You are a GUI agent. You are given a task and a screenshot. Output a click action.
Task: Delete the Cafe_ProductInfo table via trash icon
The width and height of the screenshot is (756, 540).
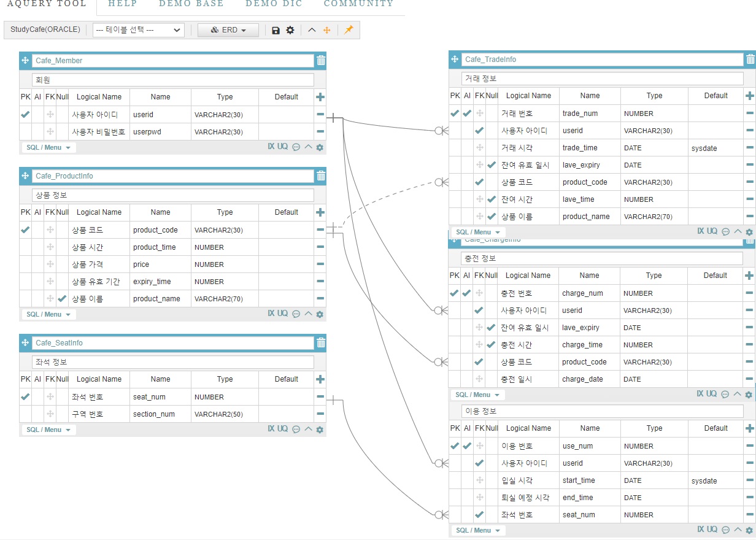click(321, 175)
